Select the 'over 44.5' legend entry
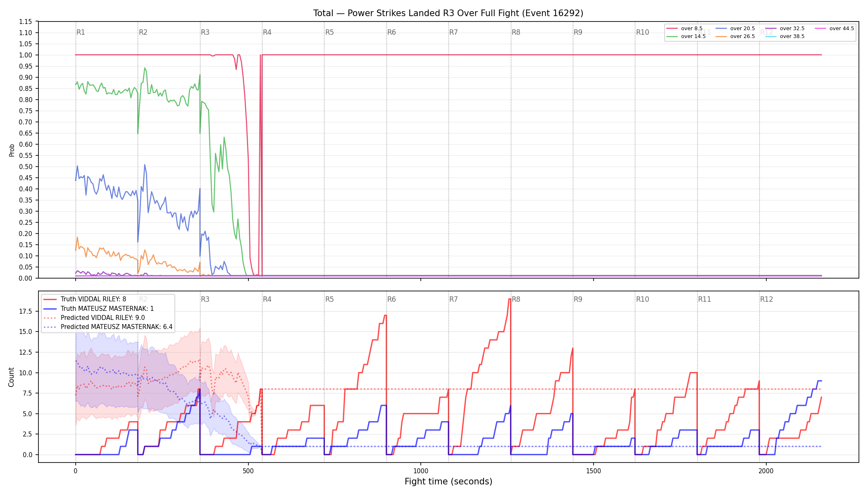 tap(835, 29)
